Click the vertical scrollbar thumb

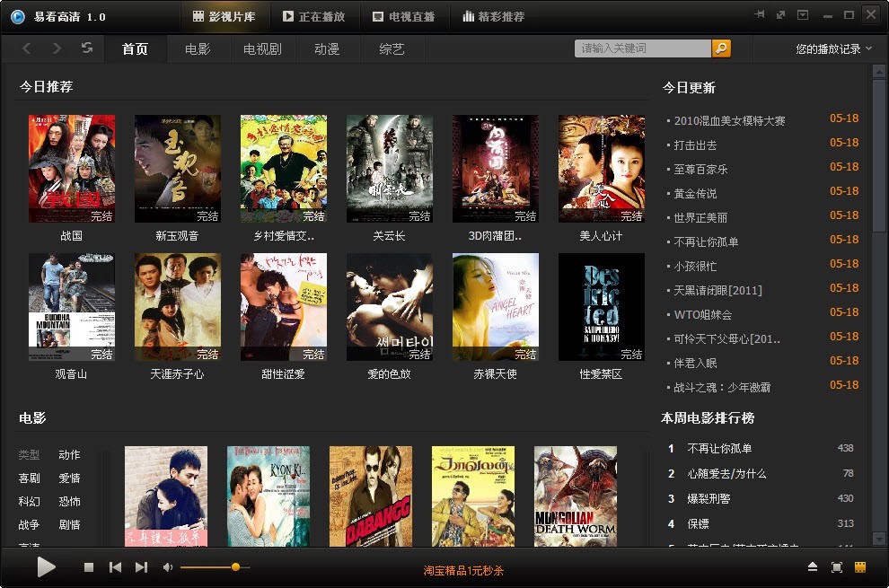(x=879, y=154)
